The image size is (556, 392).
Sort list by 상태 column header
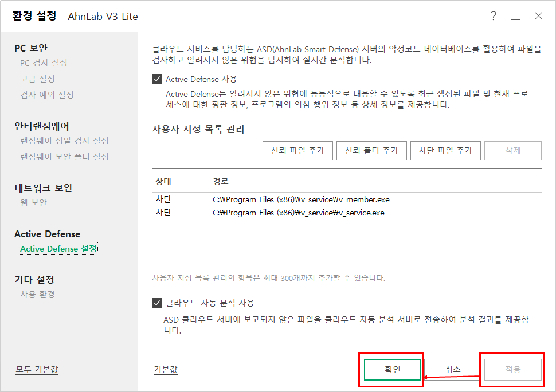(181, 182)
